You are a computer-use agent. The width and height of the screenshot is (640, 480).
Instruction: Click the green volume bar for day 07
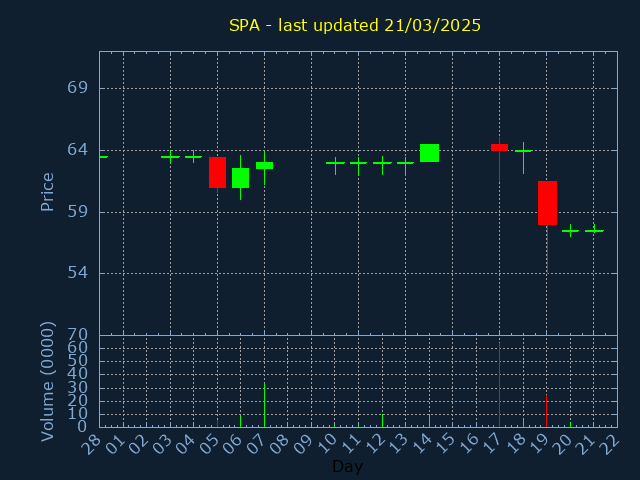[264, 404]
